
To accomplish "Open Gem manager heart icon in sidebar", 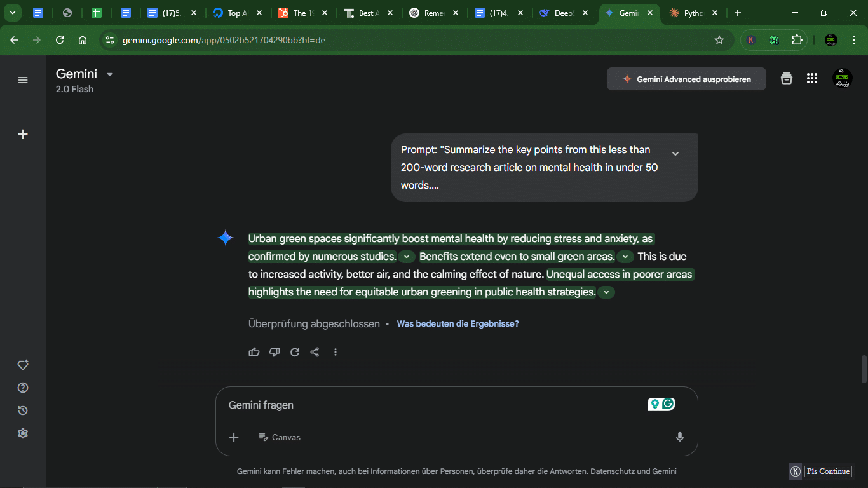I will pos(23,365).
